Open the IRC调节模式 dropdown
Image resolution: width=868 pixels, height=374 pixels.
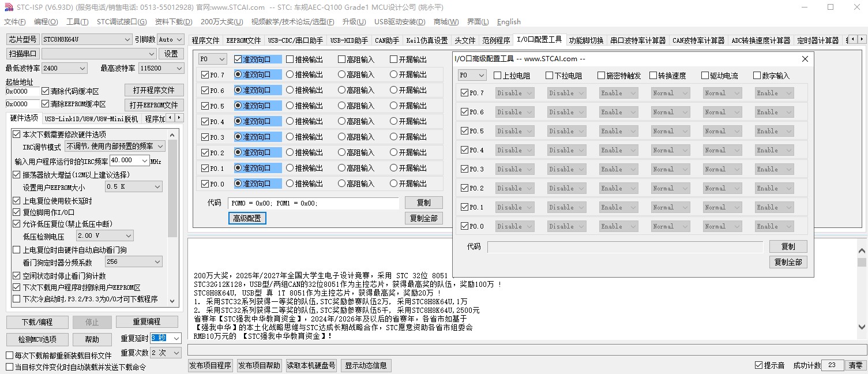[115, 147]
